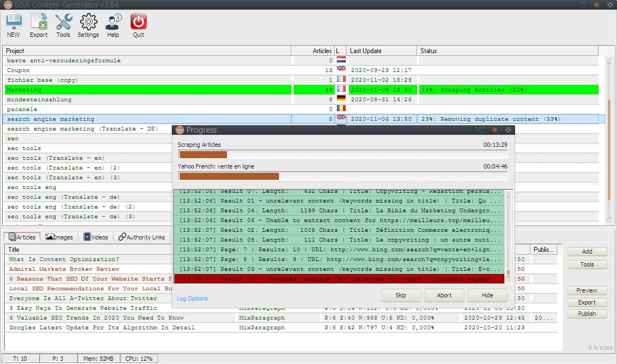
Task: Switch to the Images tab
Action: [60, 237]
